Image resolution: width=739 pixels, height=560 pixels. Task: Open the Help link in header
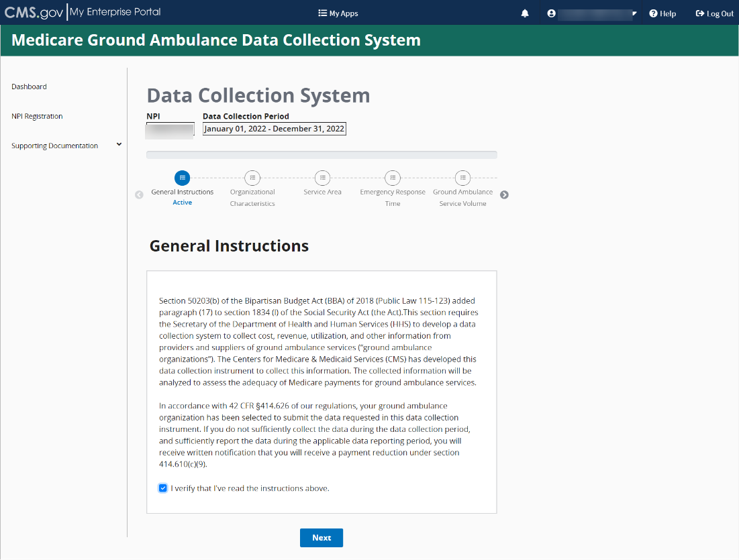pos(662,13)
